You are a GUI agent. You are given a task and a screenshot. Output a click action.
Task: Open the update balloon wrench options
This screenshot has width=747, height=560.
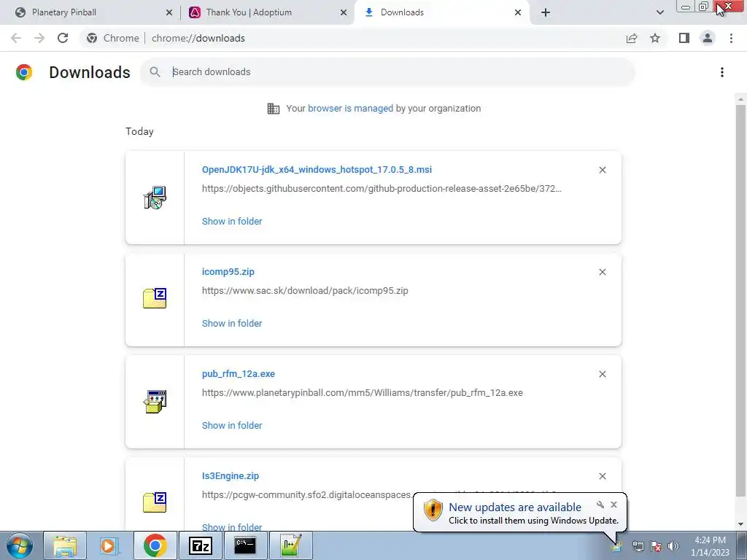point(600,505)
